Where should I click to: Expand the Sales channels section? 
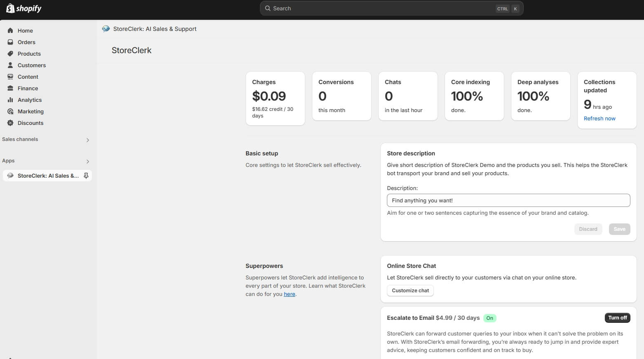(87, 140)
